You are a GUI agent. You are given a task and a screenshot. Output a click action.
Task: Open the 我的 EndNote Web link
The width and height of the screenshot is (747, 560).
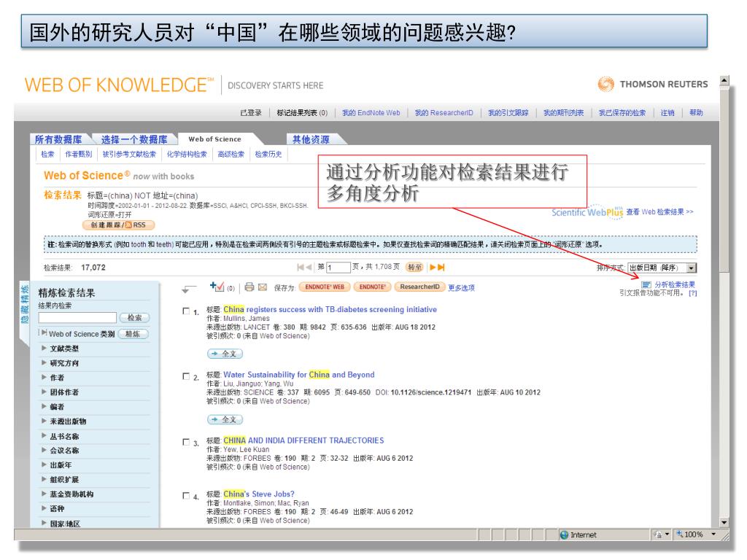pos(371,113)
